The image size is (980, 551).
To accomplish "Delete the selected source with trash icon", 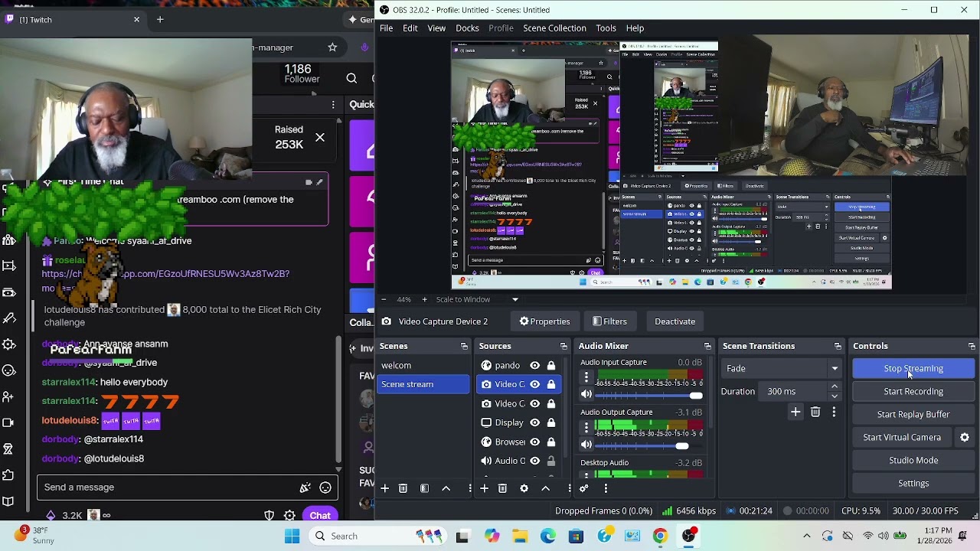I will [x=502, y=488].
